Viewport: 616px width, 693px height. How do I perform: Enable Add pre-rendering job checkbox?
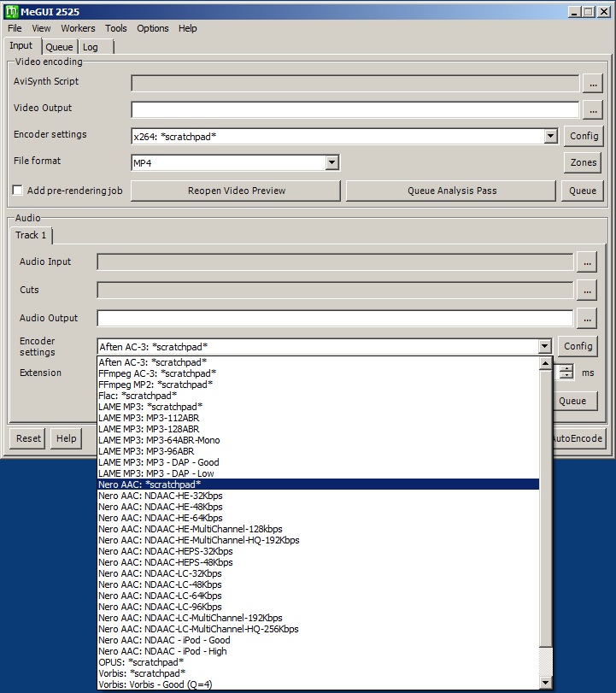pos(17,191)
